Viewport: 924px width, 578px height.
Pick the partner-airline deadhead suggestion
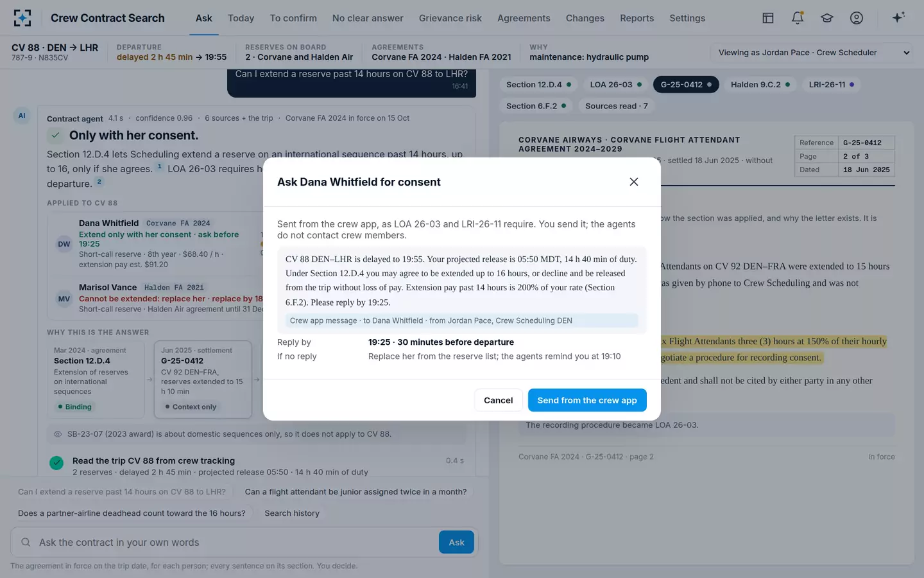[132, 513]
